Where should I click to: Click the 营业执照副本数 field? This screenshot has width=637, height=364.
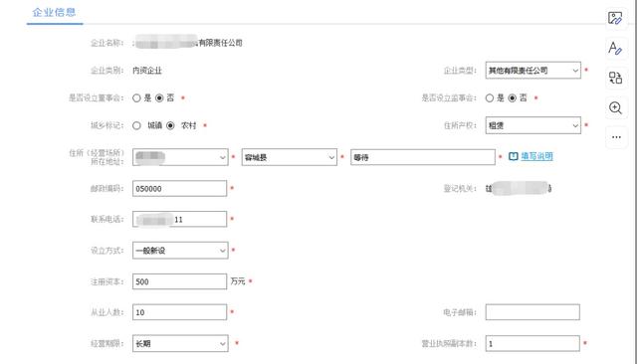532,344
